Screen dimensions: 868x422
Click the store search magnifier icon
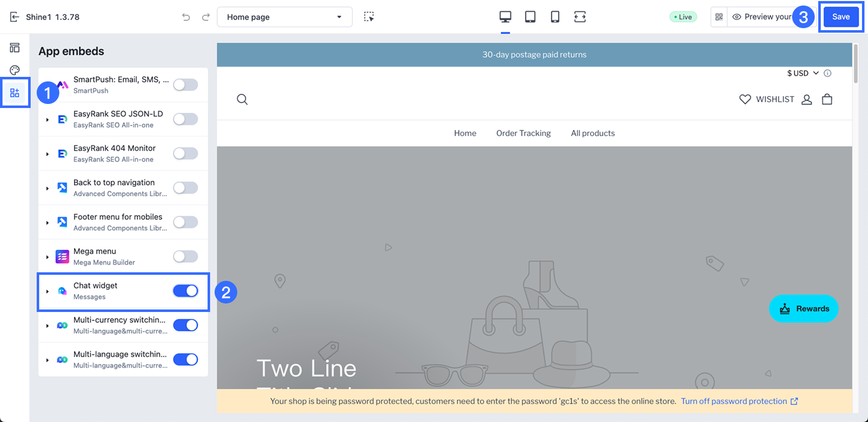[242, 99]
